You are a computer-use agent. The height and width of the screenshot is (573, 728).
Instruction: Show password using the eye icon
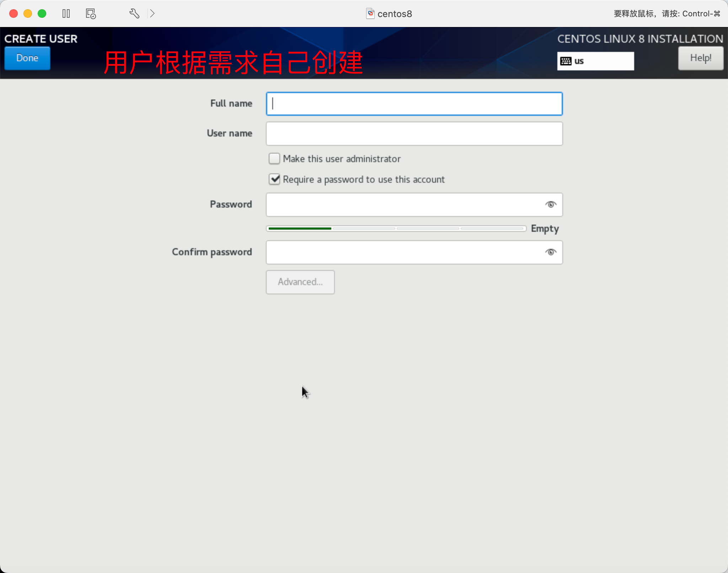point(551,204)
